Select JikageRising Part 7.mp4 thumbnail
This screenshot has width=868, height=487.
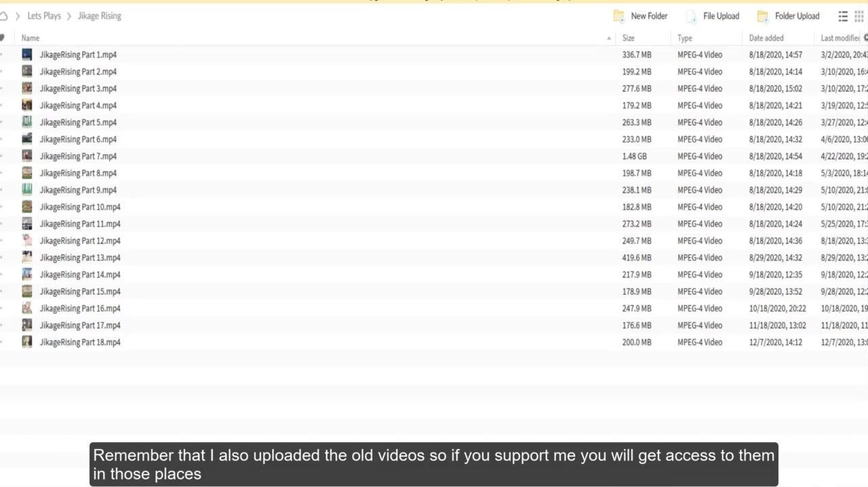pos(26,156)
